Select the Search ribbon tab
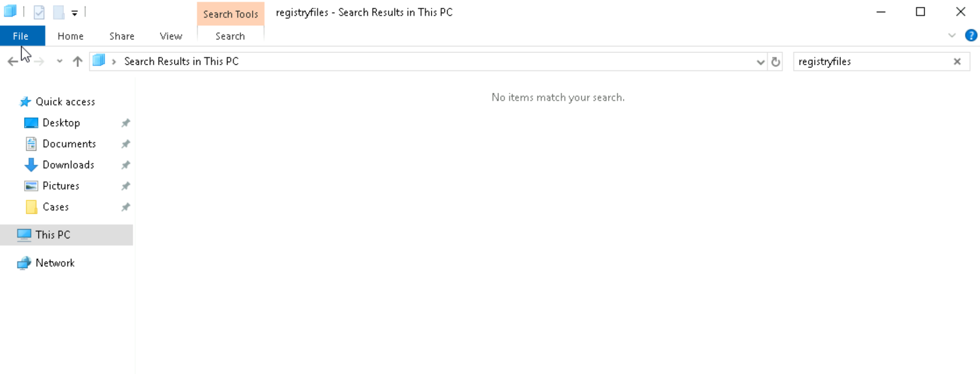This screenshot has height=374, width=980. 230,36
